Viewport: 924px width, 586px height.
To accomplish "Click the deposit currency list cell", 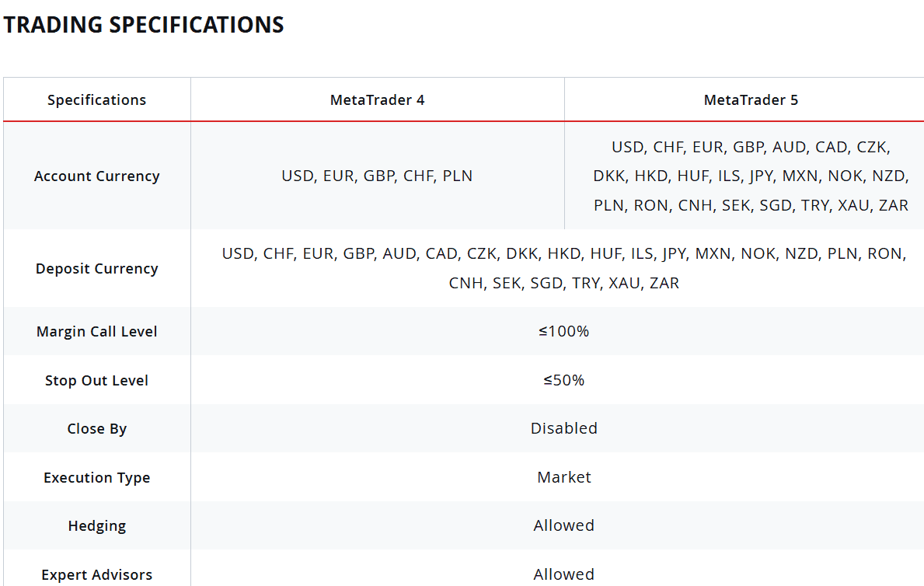I will click(563, 268).
